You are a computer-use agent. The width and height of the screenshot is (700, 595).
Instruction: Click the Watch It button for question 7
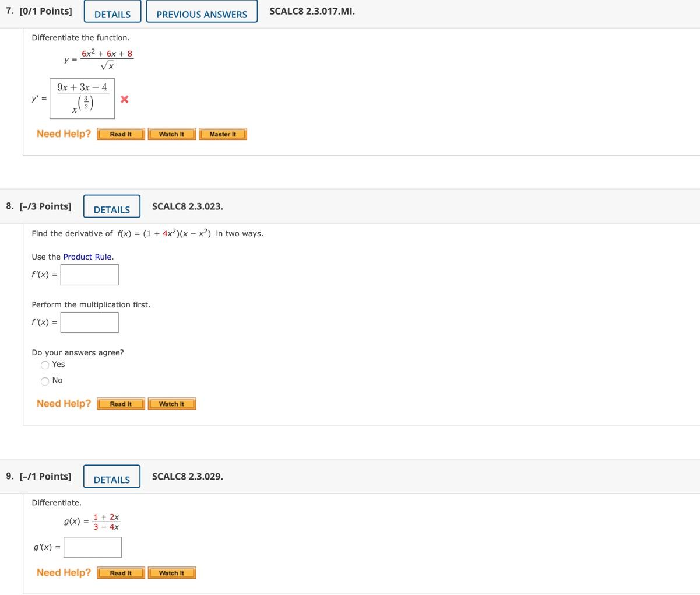[171, 134]
